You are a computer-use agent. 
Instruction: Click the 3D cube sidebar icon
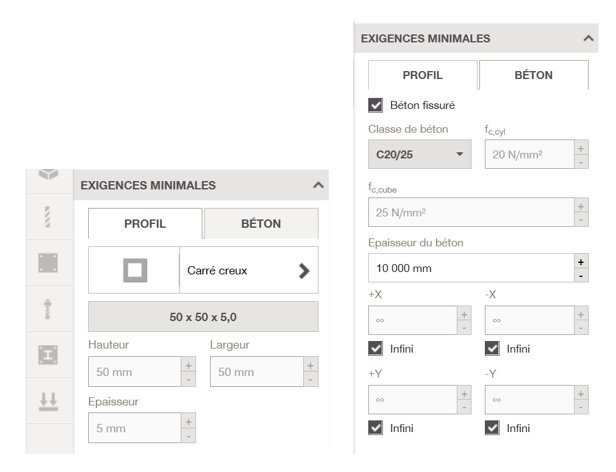pyautogui.click(x=48, y=174)
